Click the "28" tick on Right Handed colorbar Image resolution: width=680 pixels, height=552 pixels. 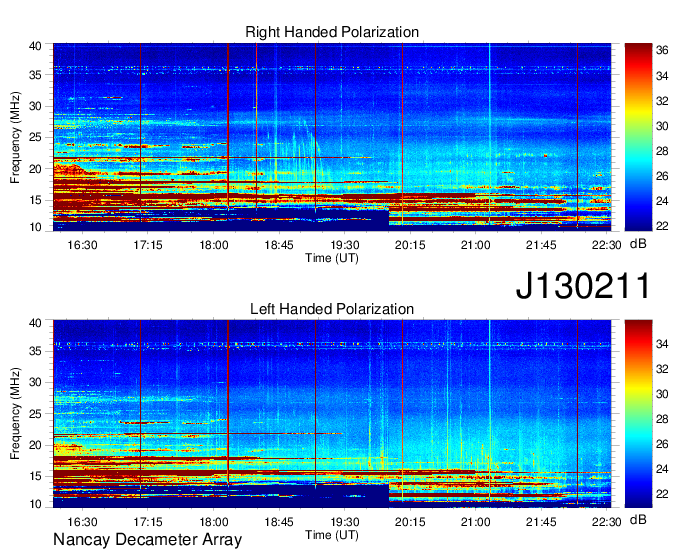tap(662, 151)
